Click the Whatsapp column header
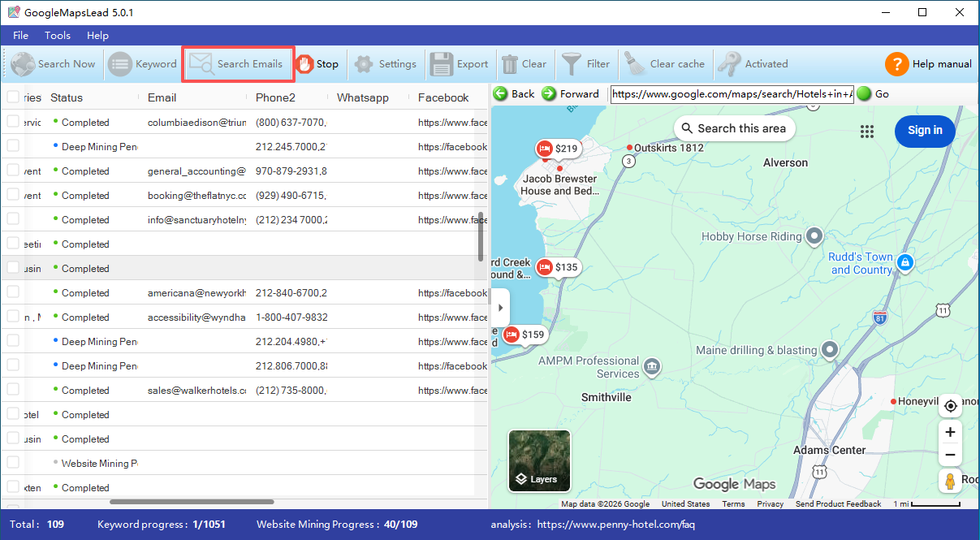 pos(362,97)
